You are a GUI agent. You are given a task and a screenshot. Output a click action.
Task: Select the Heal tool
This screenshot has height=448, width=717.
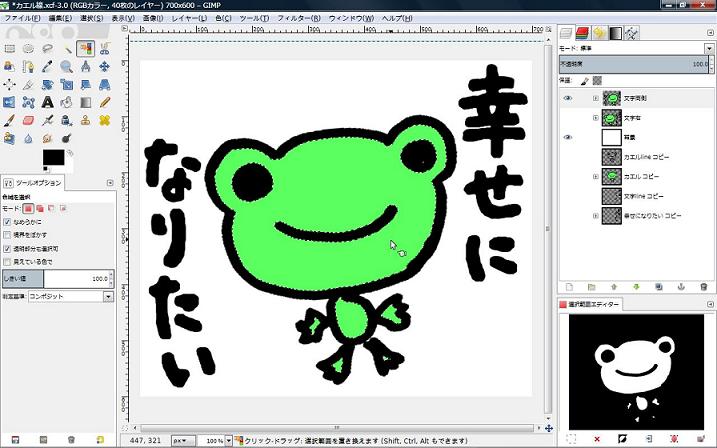pyautogui.click(x=105, y=121)
